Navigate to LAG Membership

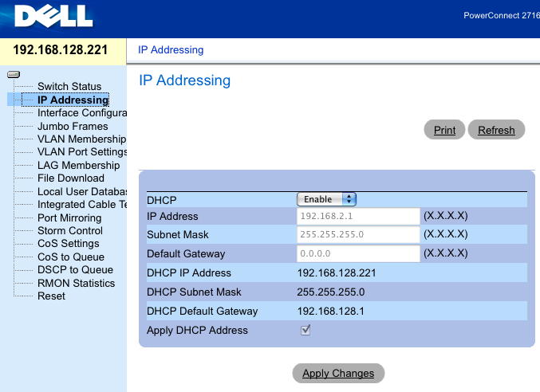click(x=78, y=165)
